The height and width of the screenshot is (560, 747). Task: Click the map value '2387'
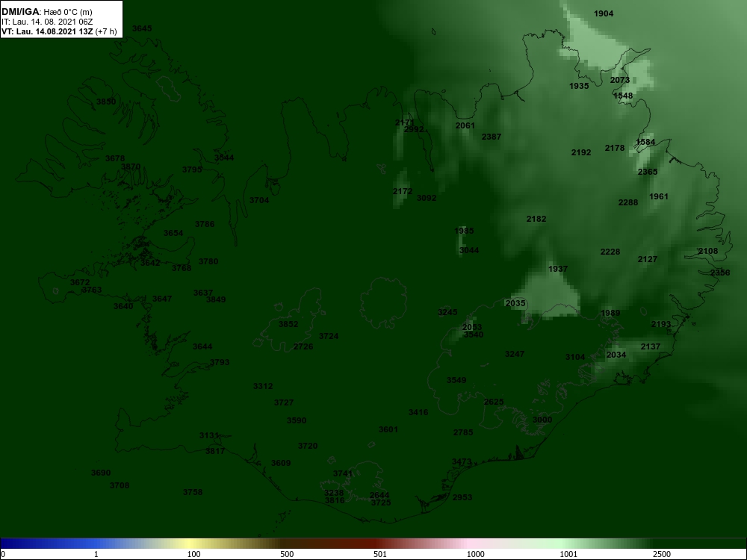point(492,137)
